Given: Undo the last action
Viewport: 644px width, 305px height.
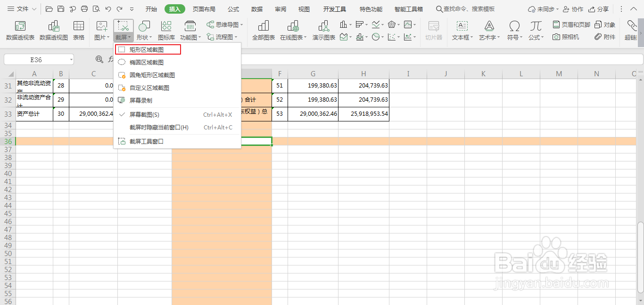Looking at the screenshot, I should click(108, 9).
